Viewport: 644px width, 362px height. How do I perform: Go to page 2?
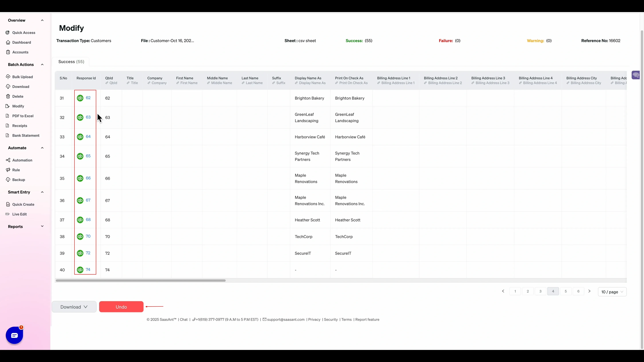coord(528,291)
